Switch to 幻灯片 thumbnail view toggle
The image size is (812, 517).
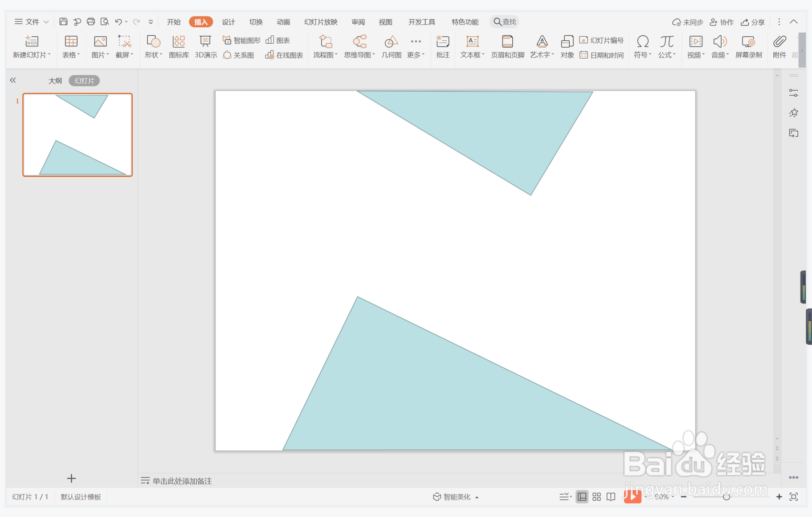pos(84,81)
